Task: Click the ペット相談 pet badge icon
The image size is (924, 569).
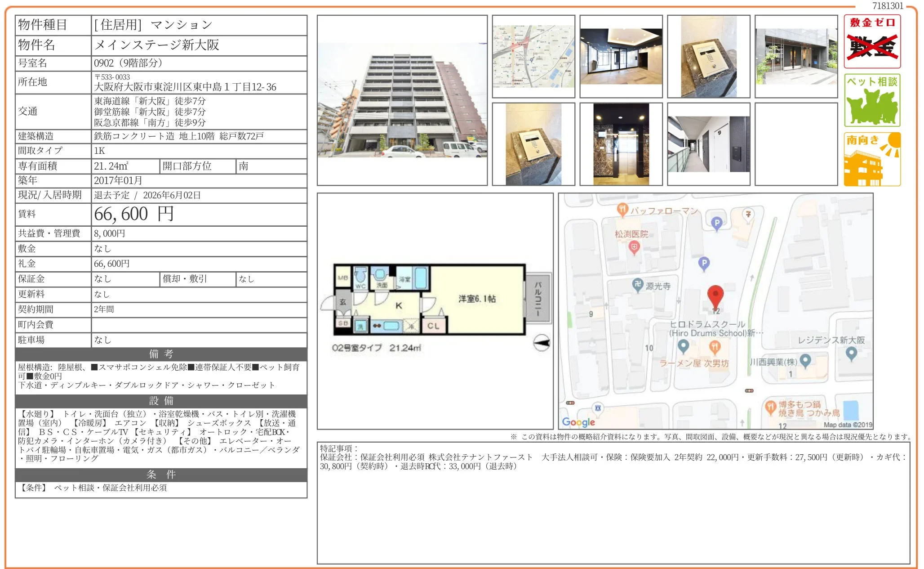Action: pyautogui.click(x=872, y=100)
